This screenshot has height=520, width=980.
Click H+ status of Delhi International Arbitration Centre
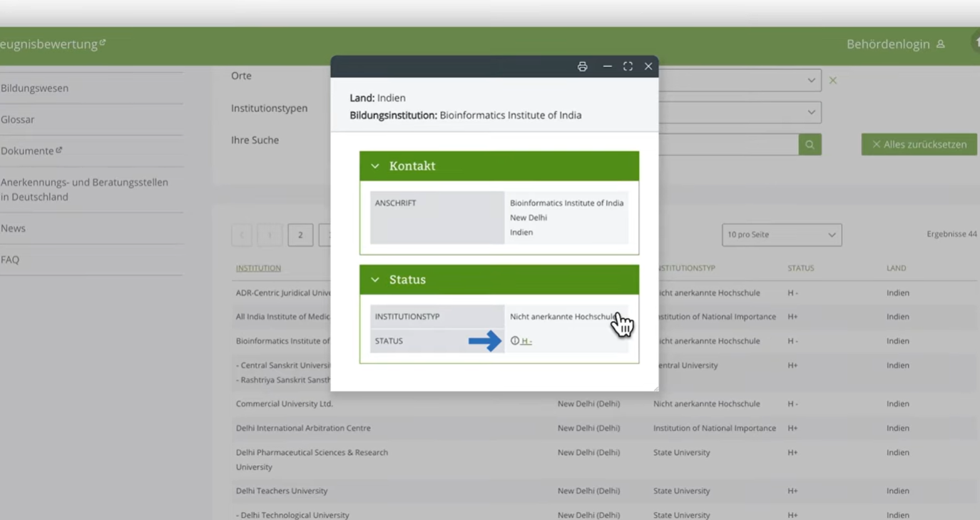[x=792, y=428]
